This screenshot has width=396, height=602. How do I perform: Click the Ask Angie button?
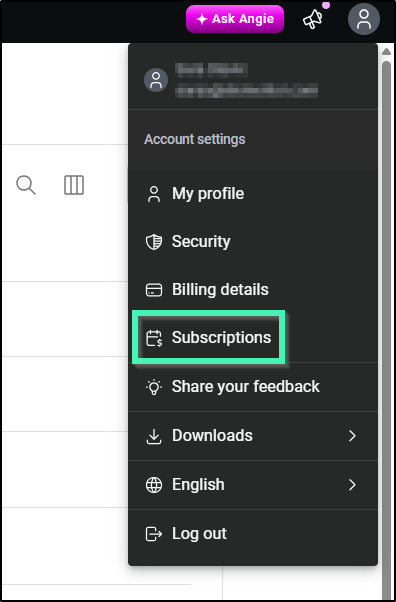[235, 19]
